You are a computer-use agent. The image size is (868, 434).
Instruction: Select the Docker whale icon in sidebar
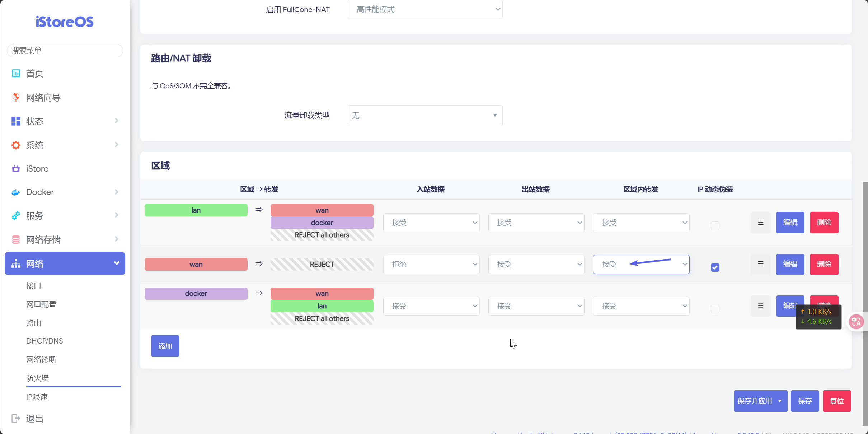coord(15,192)
